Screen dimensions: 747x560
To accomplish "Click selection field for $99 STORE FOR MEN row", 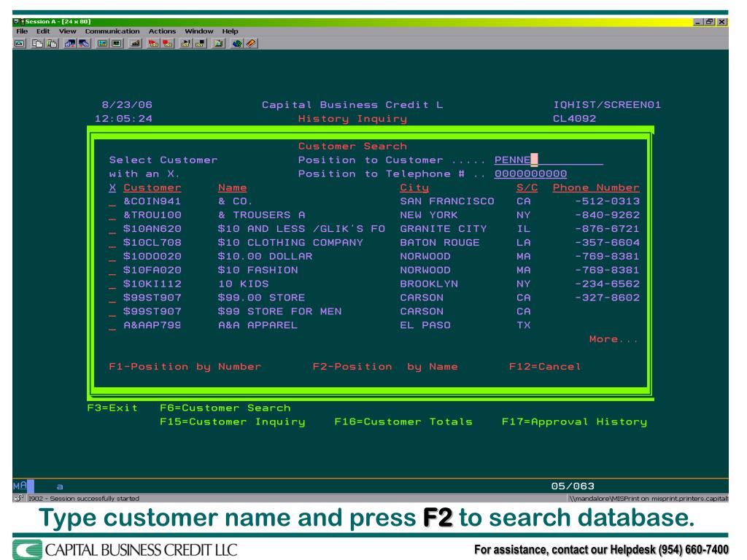I will (112, 312).
